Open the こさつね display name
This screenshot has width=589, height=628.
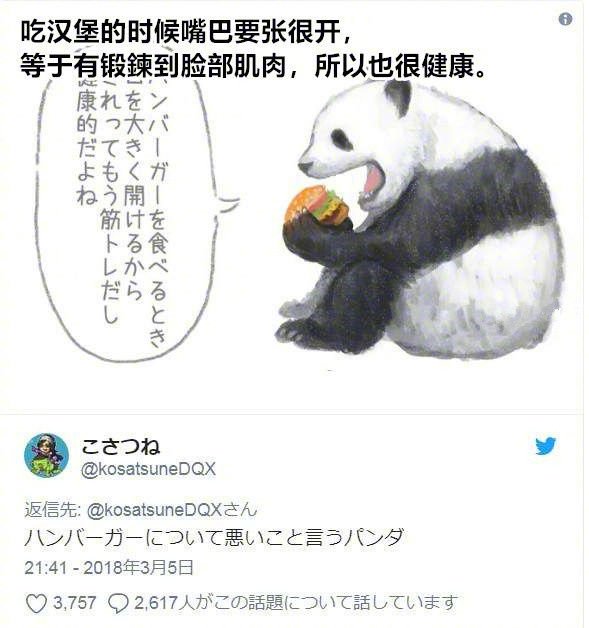[x=121, y=446]
